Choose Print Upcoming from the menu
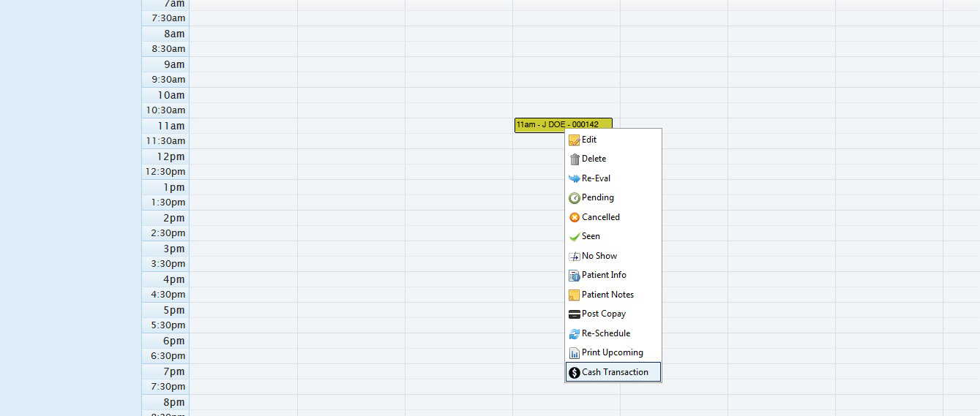 (x=612, y=352)
